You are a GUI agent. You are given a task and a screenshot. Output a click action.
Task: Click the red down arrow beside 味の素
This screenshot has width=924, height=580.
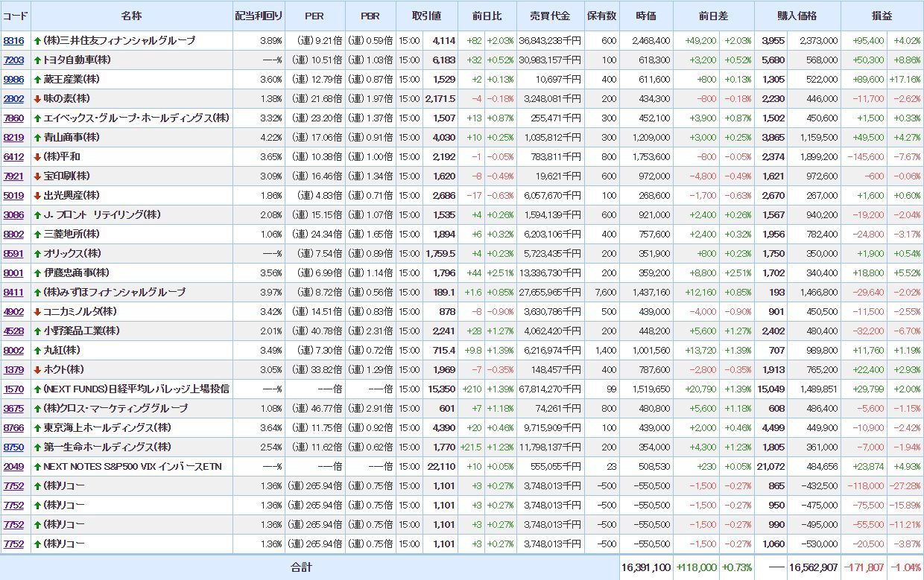coord(37,98)
